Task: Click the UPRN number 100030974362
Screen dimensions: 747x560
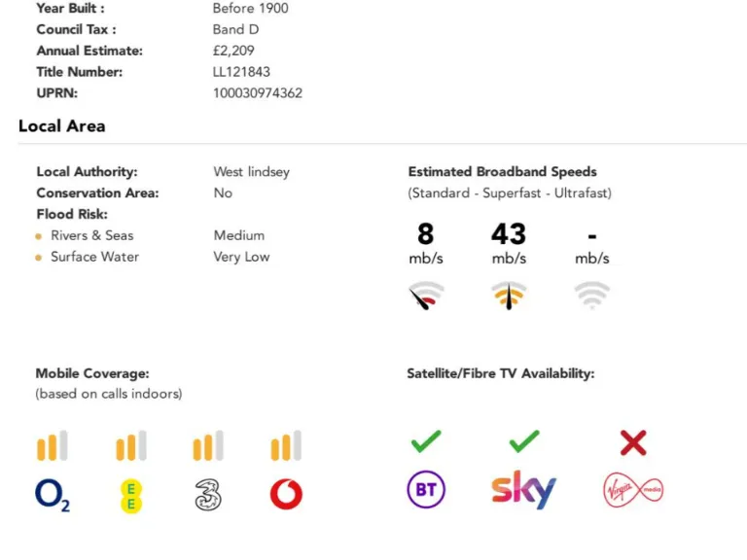Action: 257,93
